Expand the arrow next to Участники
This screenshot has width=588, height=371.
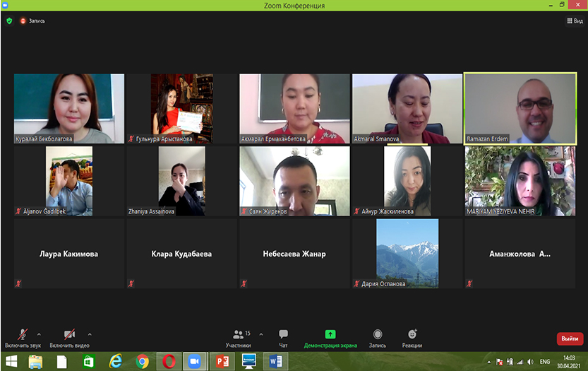pyautogui.click(x=261, y=334)
